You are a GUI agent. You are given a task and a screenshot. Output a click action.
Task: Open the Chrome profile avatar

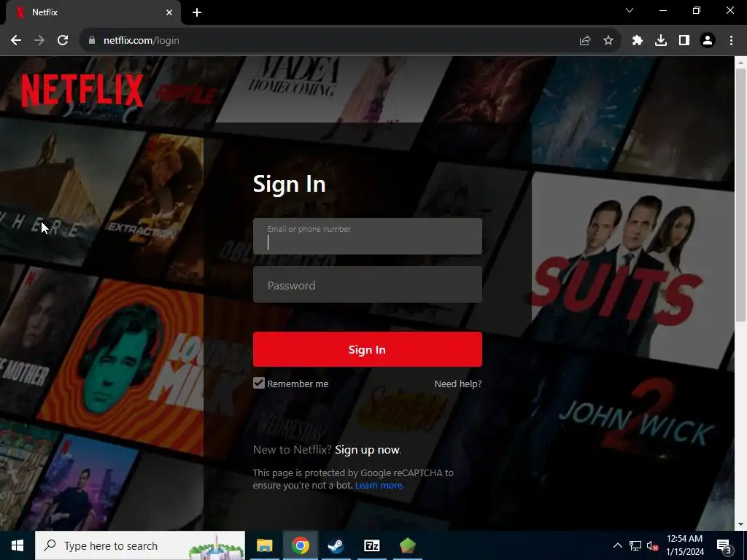tap(708, 41)
